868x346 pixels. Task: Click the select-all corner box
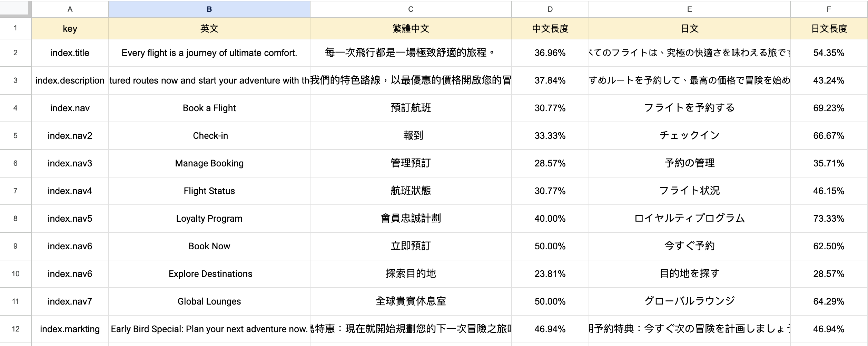(x=14, y=8)
